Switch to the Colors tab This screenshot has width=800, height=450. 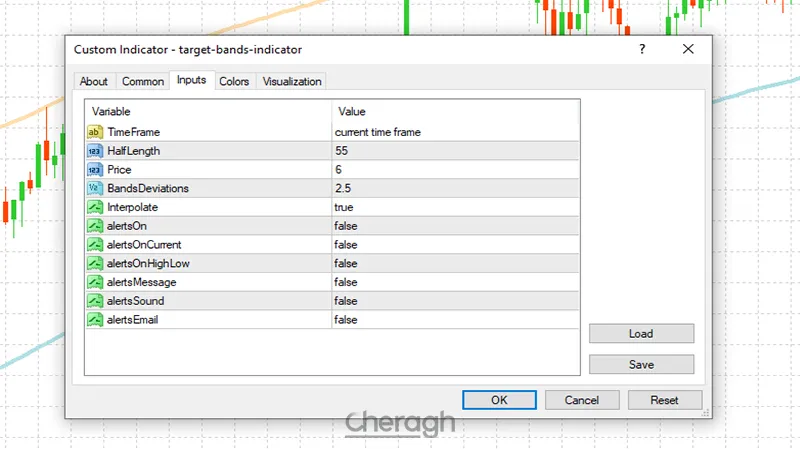[234, 82]
